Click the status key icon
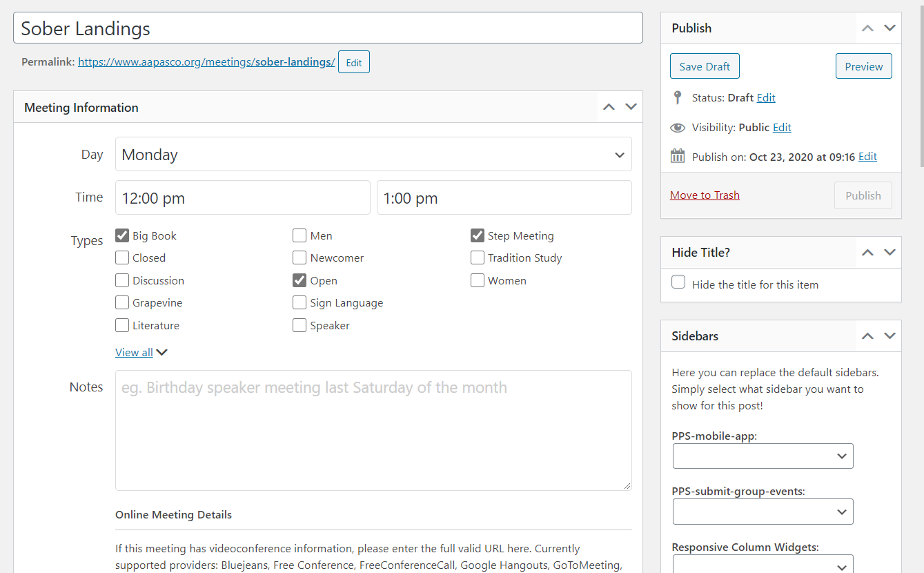924x573 pixels. (x=678, y=97)
